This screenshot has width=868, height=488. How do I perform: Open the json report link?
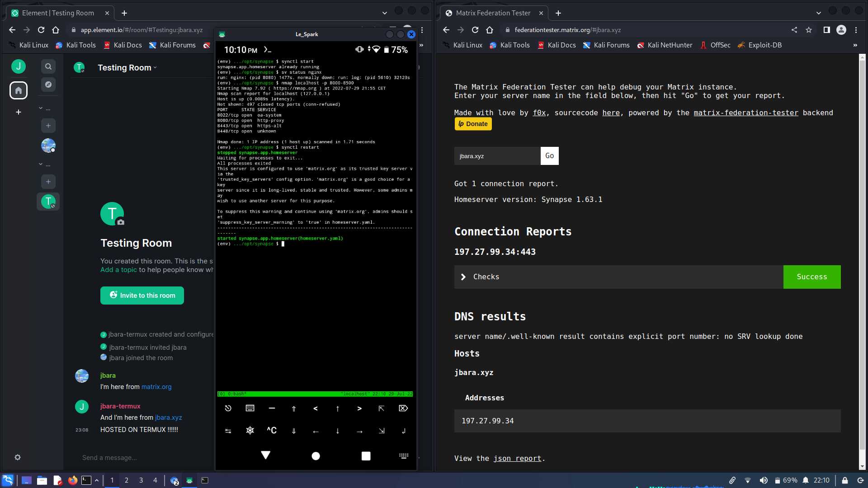pos(517,458)
